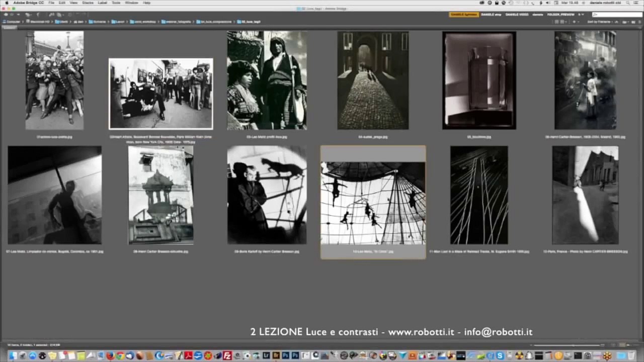
Task: Open the Label menu
Action: (103, 3)
